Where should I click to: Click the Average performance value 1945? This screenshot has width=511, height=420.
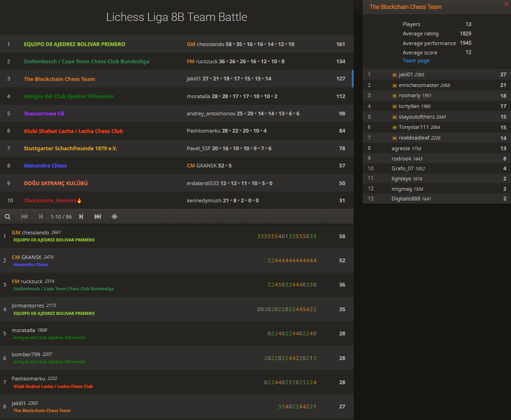465,43
